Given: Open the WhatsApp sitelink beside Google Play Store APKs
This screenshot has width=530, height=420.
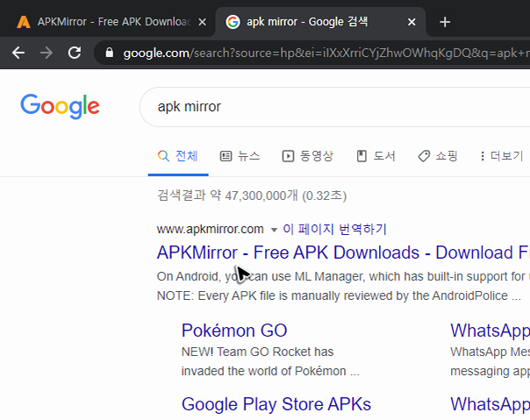Looking at the screenshot, I should [491, 404].
